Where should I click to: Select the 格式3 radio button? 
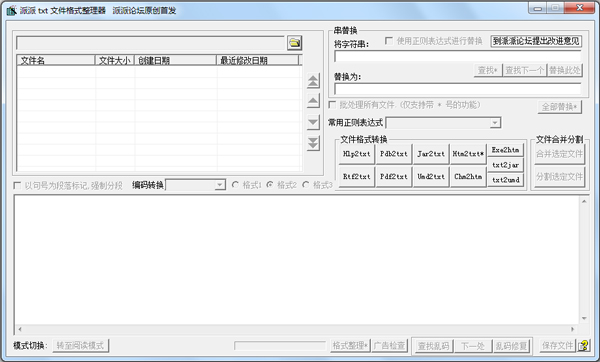[x=305, y=185]
